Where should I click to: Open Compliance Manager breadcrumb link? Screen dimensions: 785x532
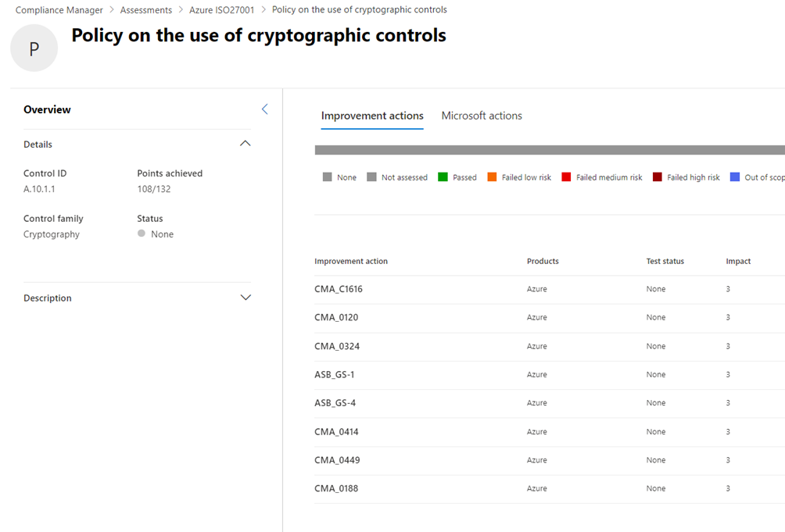59,10
